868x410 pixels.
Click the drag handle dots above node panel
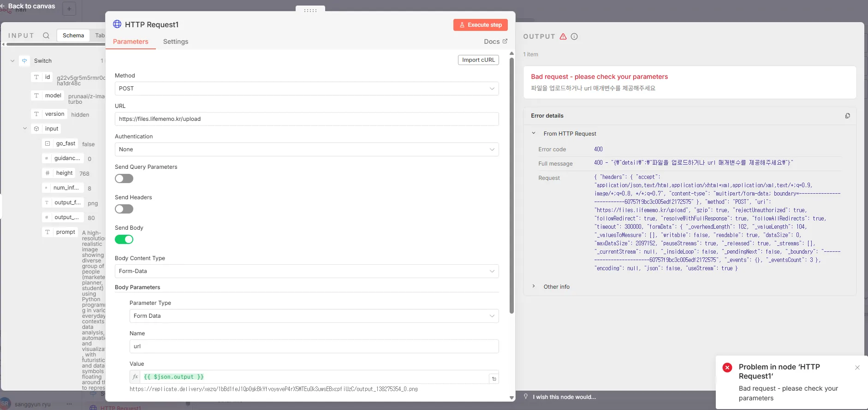pyautogui.click(x=310, y=10)
